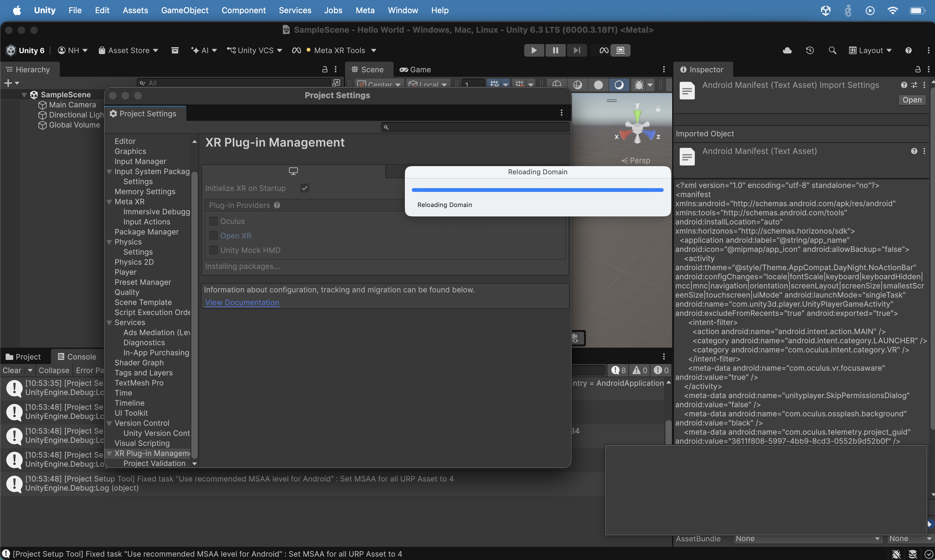Open the AssetBundle None dropdown in Inspector

[x=808, y=539]
